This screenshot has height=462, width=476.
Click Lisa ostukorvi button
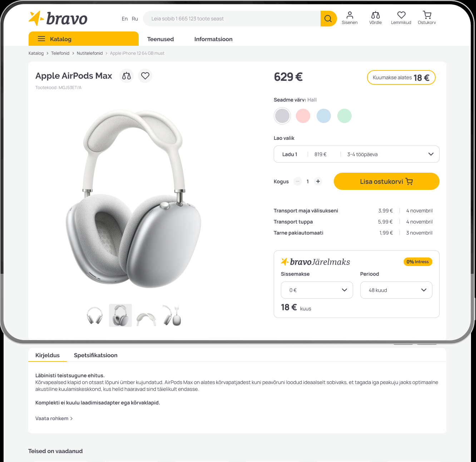pyautogui.click(x=387, y=181)
